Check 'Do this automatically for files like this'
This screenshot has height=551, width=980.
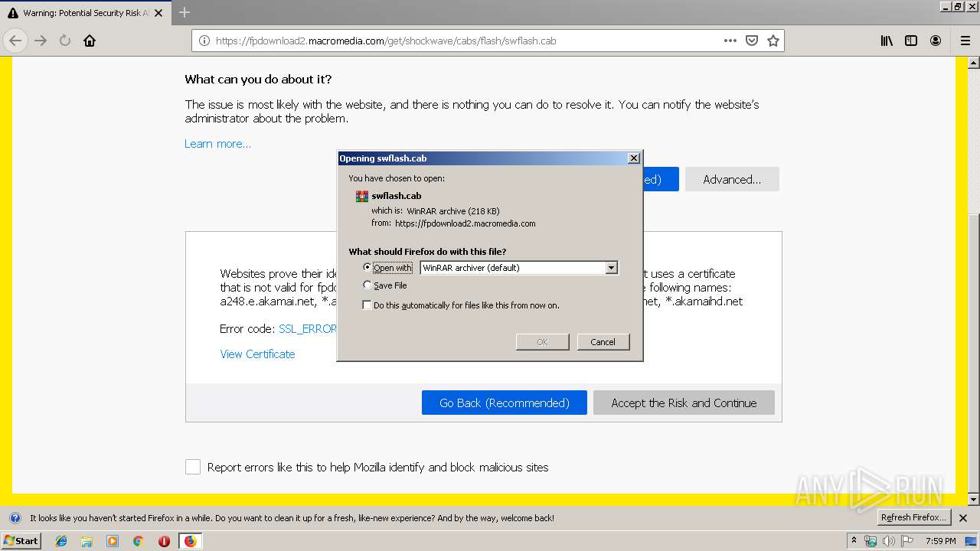367,305
